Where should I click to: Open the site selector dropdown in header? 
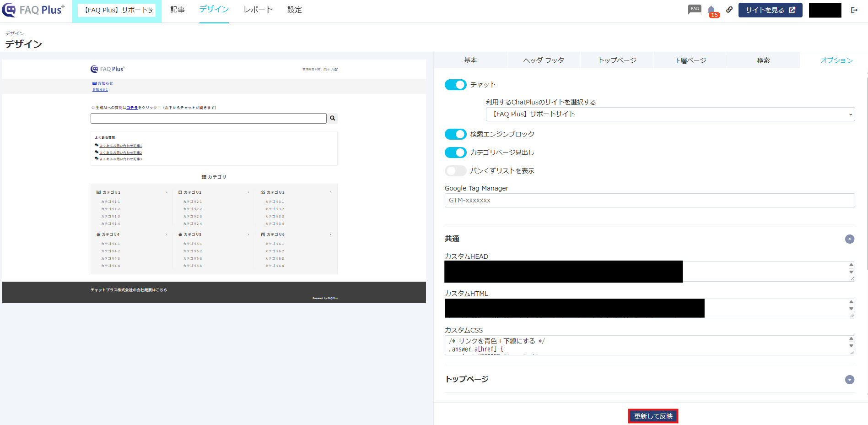117,10
